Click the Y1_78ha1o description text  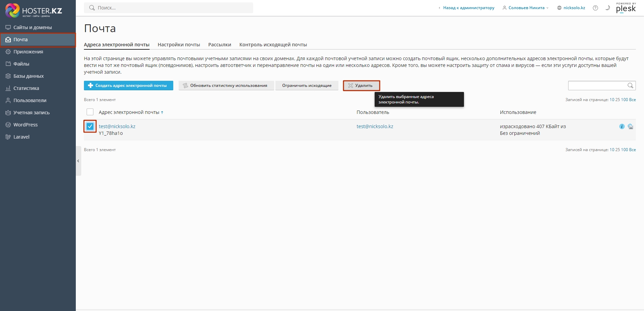(x=111, y=133)
